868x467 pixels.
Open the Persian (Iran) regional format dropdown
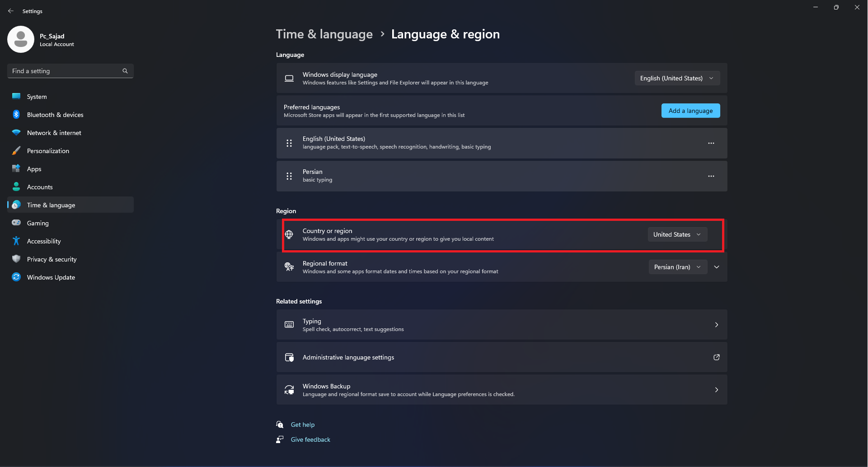[x=678, y=267]
